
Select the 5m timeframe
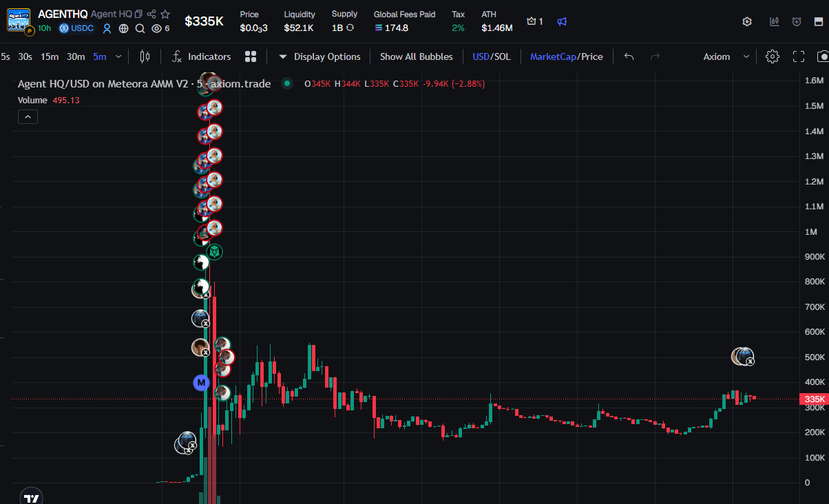[100, 56]
